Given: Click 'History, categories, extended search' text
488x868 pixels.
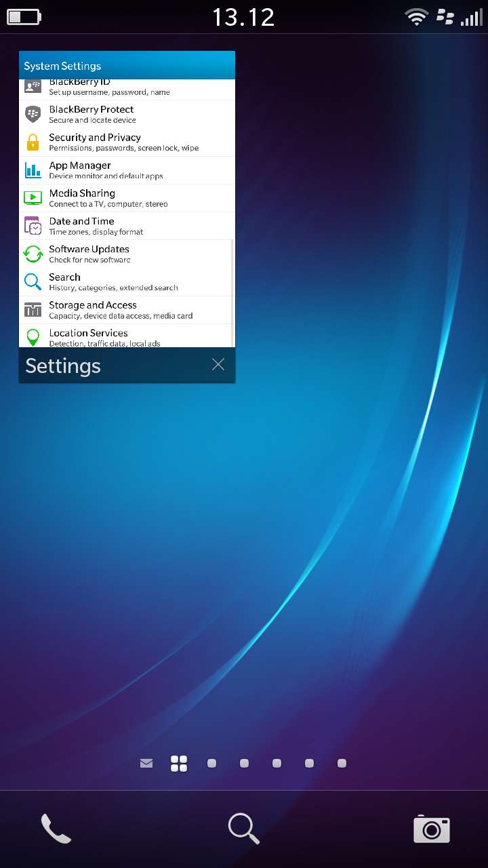Looking at the screenshot, I should pyautogui.click(x=113, y=288).
